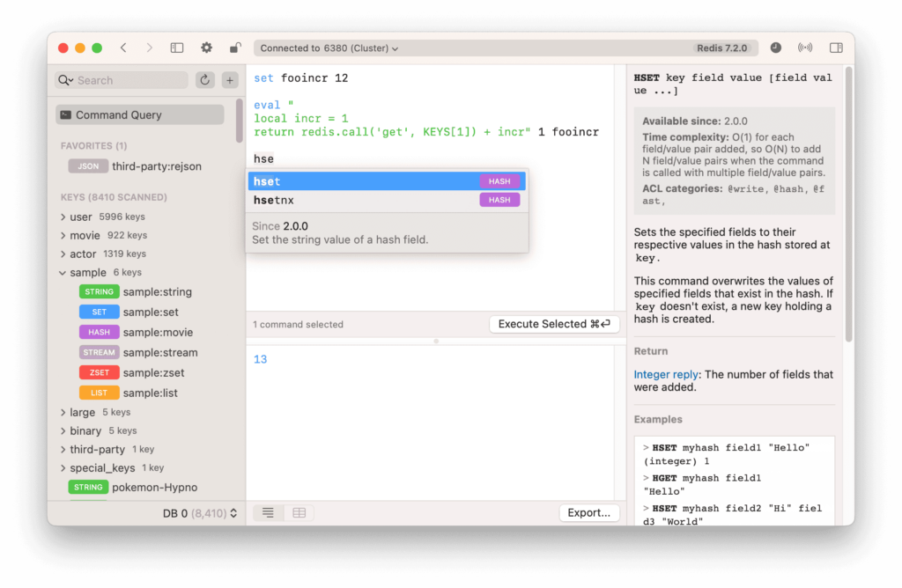Screen dimensions: 902x588
Task: Open the settings gear in the toolbar
Action: [206, 48]
